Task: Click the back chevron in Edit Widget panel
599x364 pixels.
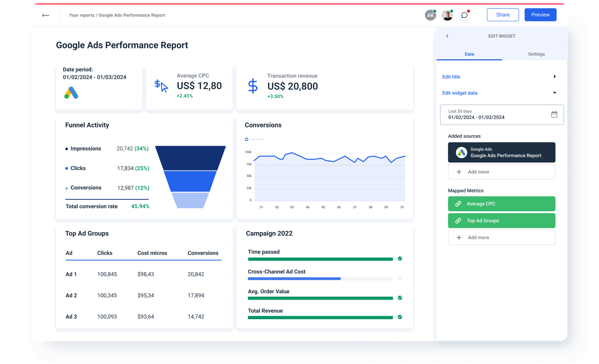Action: [x=447, y=36]
